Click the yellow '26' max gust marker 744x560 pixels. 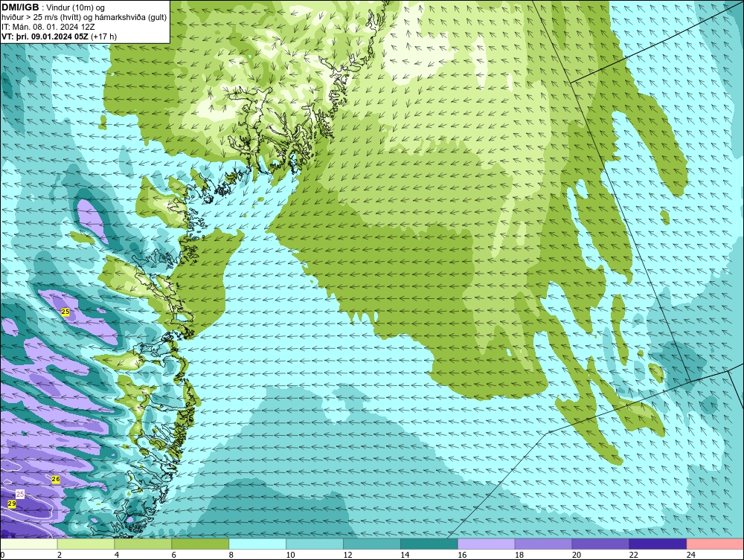(56, 480)
